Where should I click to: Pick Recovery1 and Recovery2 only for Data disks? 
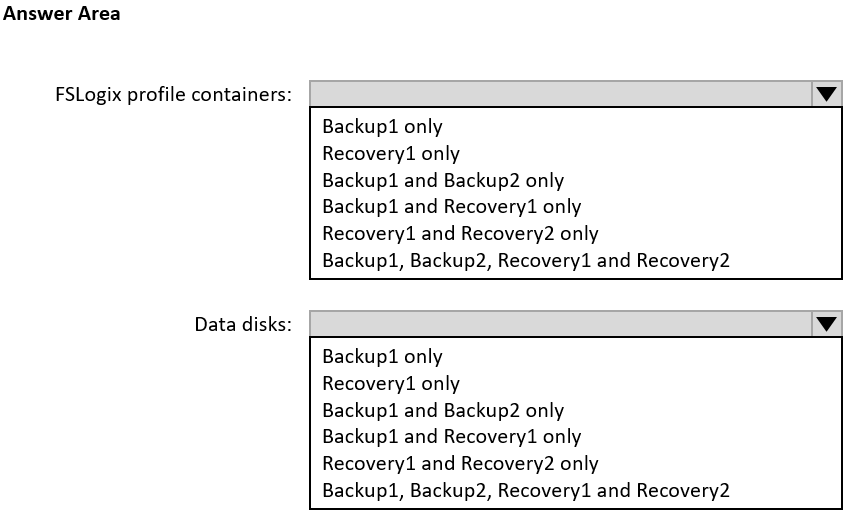(460, 464)
